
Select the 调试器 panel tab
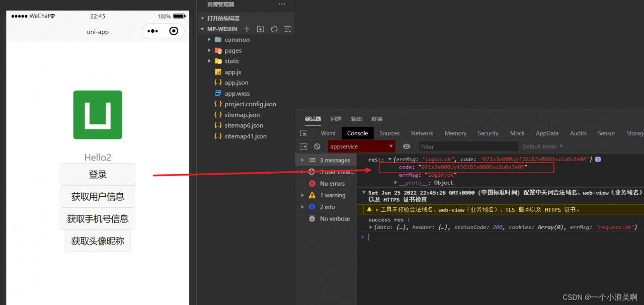(313, 119)
